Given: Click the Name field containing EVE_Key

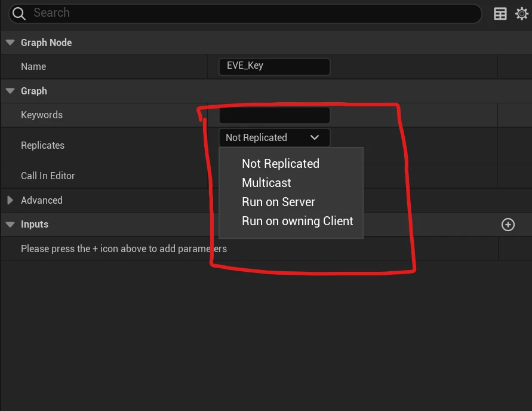Looking at the screenshot, I should [x=274, y=66].
